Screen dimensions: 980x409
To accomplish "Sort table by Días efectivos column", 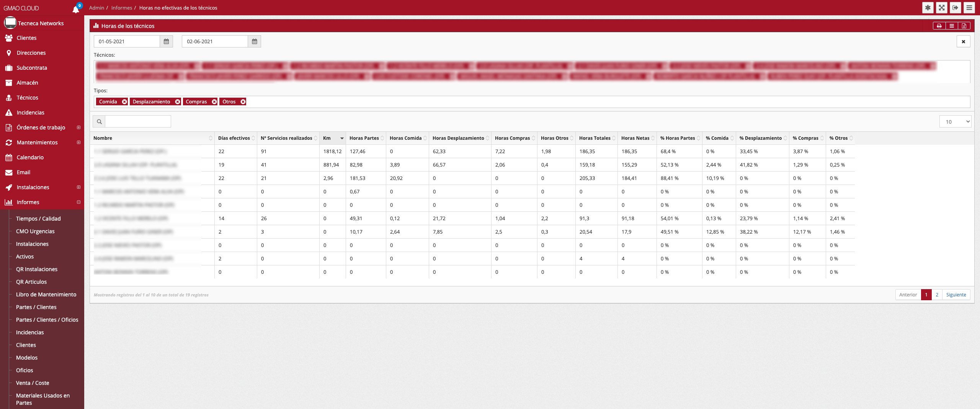I will 236,138.
